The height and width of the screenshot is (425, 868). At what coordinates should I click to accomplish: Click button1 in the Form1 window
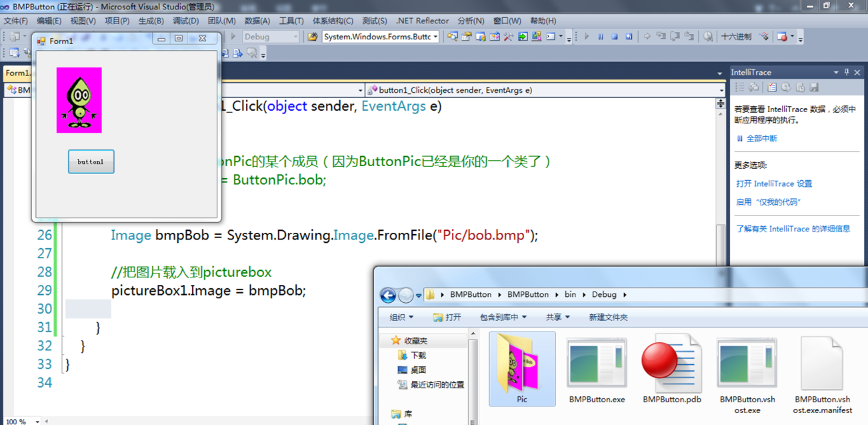[x=91, y=161]
